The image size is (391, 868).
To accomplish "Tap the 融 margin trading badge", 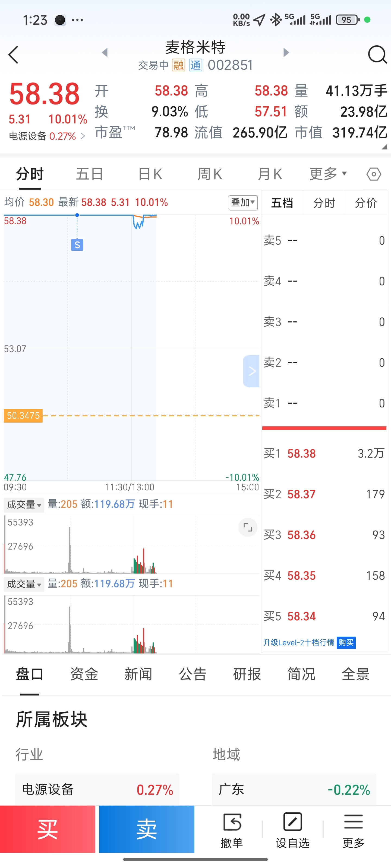I will coord(178,65).
